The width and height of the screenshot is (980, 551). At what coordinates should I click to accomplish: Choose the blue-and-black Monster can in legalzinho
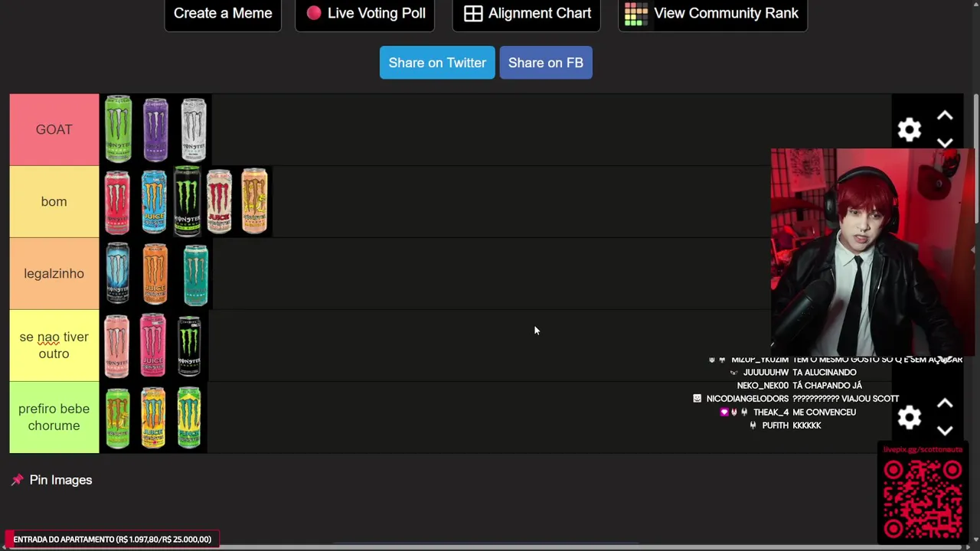coord(118,273)
